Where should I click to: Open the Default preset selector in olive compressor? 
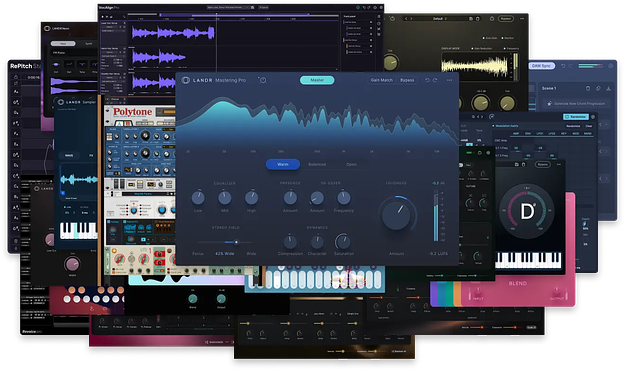click(x=440, y=19)
